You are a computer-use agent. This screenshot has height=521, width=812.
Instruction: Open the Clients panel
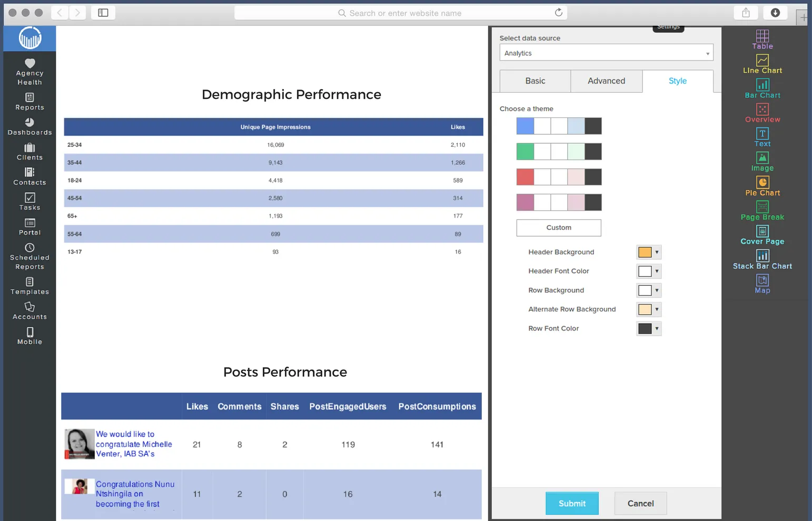tap(29, 152)
